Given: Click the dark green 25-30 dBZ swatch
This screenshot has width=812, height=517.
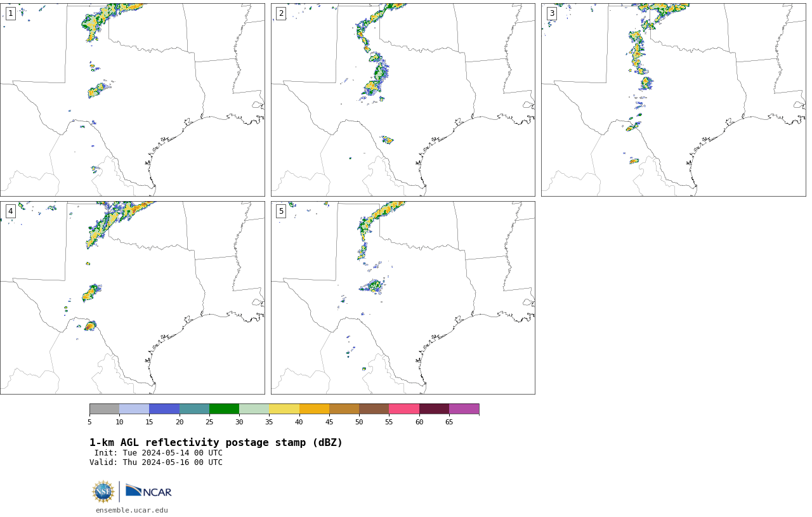Looking at the screenshot, I should (x=224, y=409).
